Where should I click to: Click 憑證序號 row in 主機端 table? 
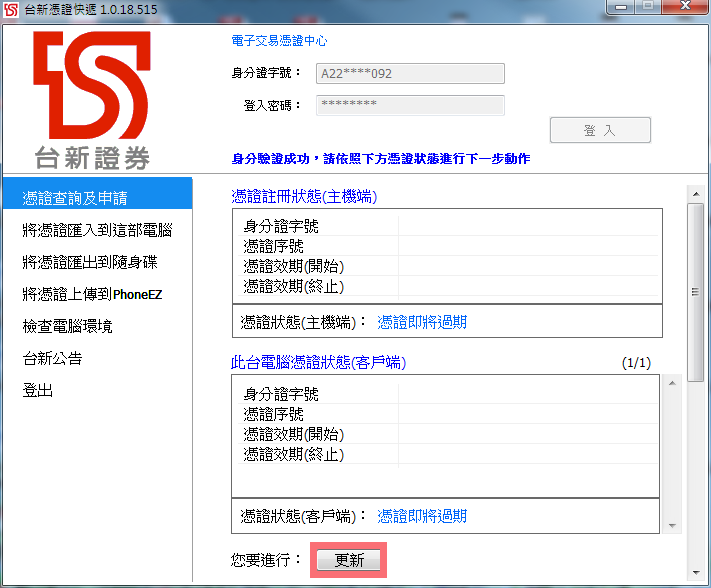(x=448, y=246)
